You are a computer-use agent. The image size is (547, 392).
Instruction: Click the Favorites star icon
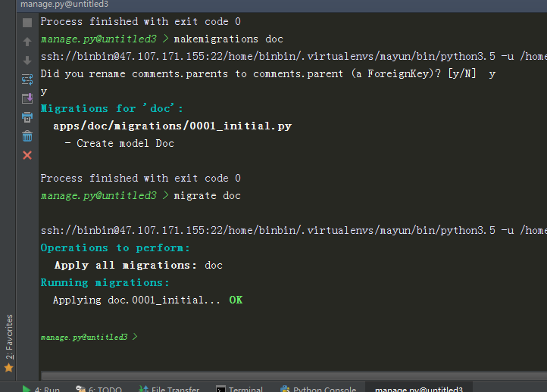click(9, 368)
